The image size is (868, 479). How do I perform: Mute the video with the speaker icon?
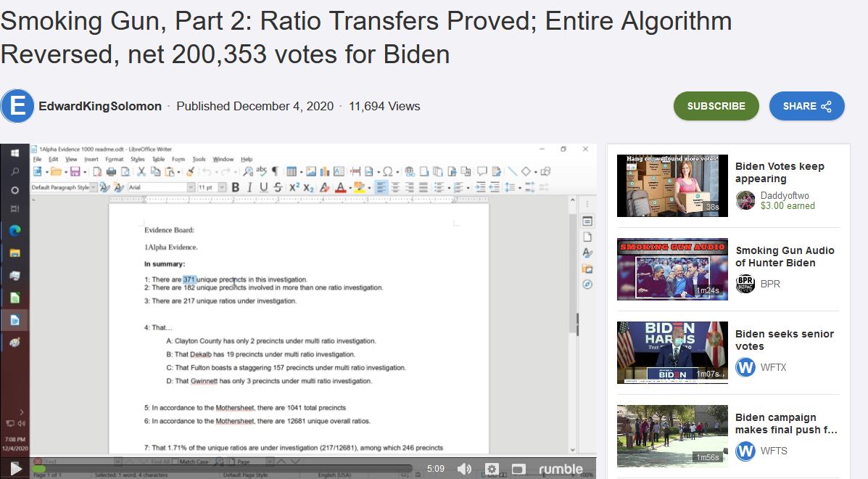click(464, 469)
